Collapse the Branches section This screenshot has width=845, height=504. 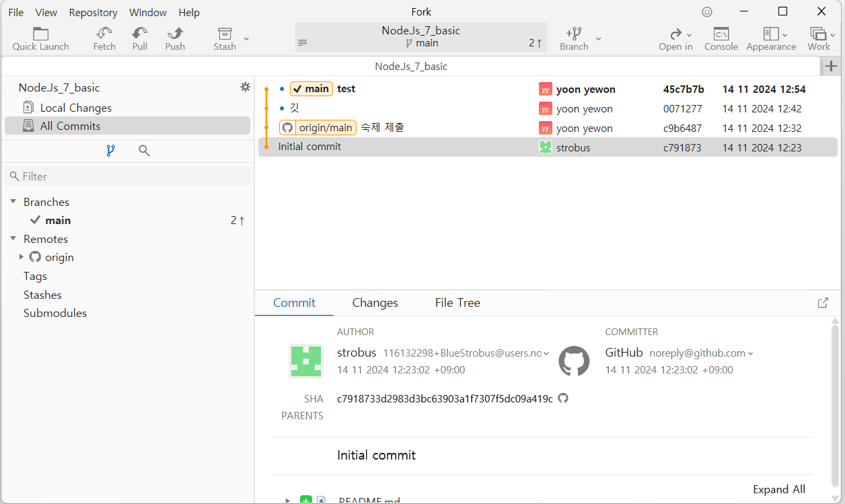coord(13,202)
